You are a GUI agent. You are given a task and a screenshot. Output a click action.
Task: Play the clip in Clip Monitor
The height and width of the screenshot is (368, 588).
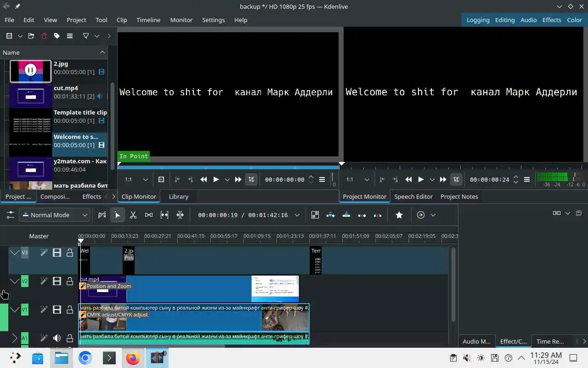click(216, 179)
